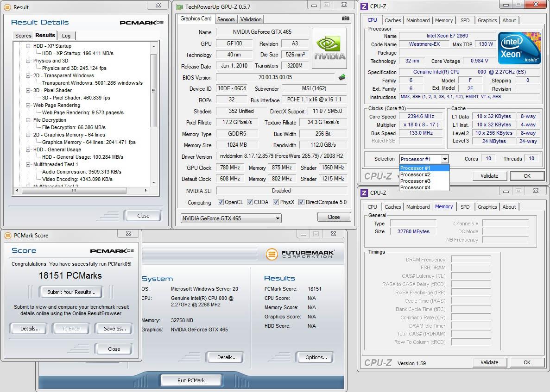Click Close in the PCMark Score dialog
This screenshot has width=550, height=392.
point(114,349)
